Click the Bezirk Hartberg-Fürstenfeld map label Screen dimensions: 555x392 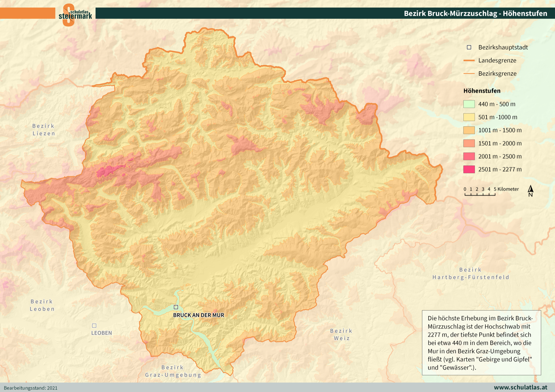point(471,273)
